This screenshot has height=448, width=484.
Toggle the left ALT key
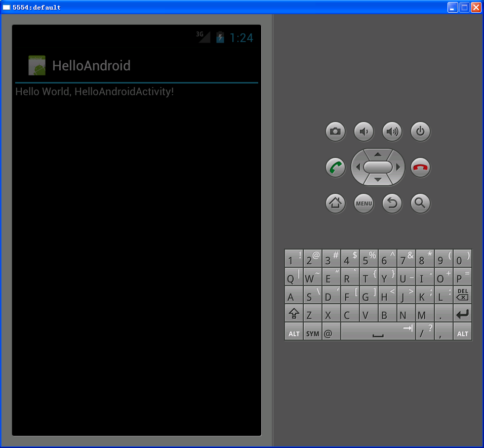point(294,332)
